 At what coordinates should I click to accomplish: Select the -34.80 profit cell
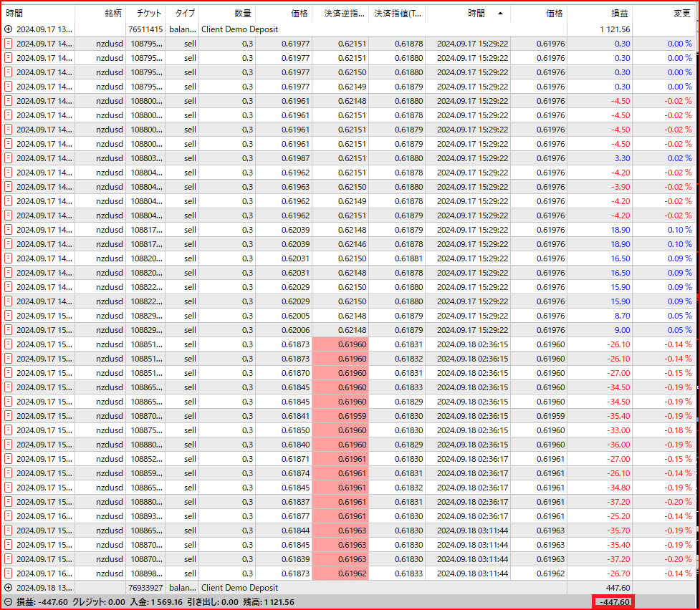coord(600,488)
